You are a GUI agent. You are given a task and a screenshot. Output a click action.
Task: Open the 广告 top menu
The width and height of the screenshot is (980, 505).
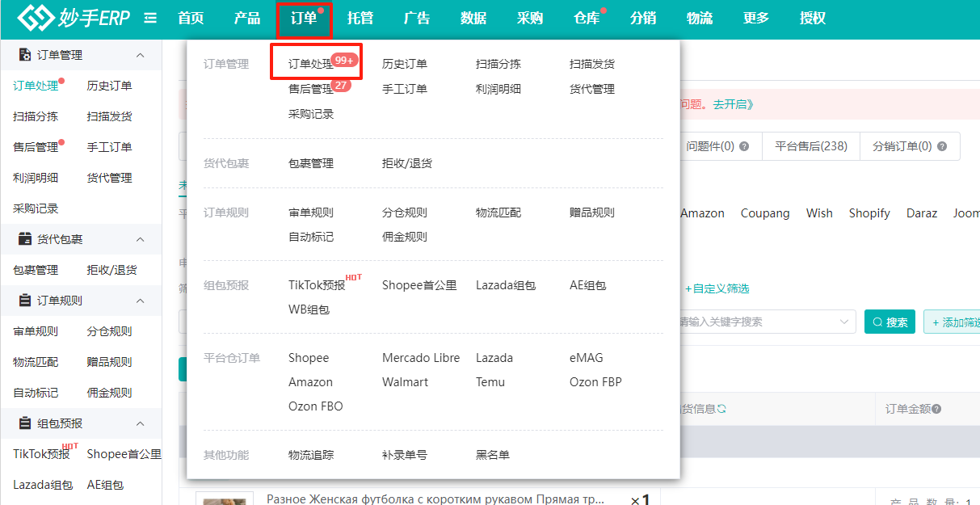click(x=417, y=19)
